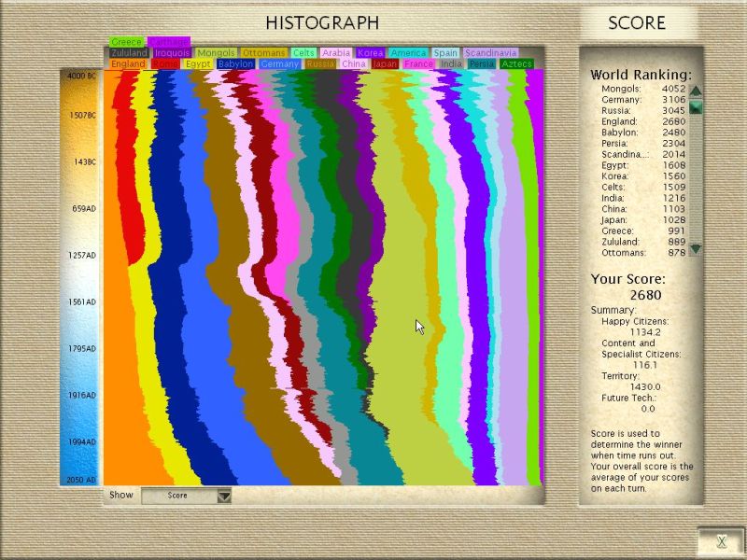This screenshot has width=747, height=560.
Task: Switch to the SCORE tab
Action: [x=637, y=23]
